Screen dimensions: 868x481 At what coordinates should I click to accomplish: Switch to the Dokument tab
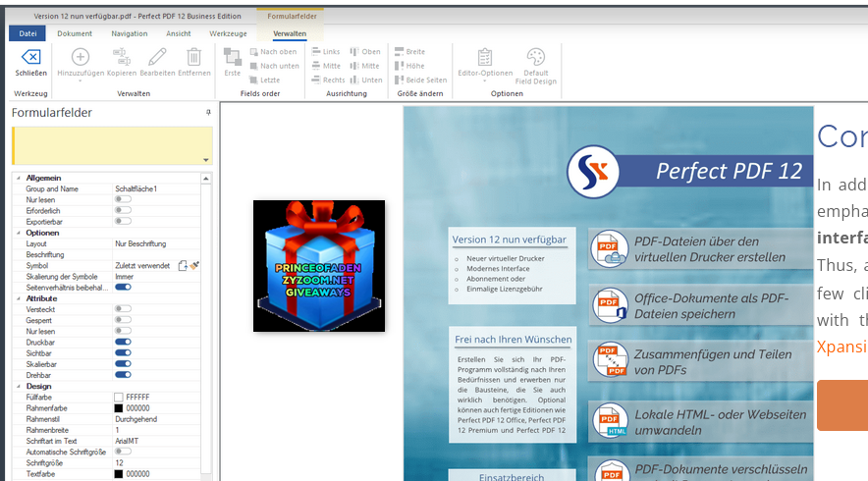point(75,33)
